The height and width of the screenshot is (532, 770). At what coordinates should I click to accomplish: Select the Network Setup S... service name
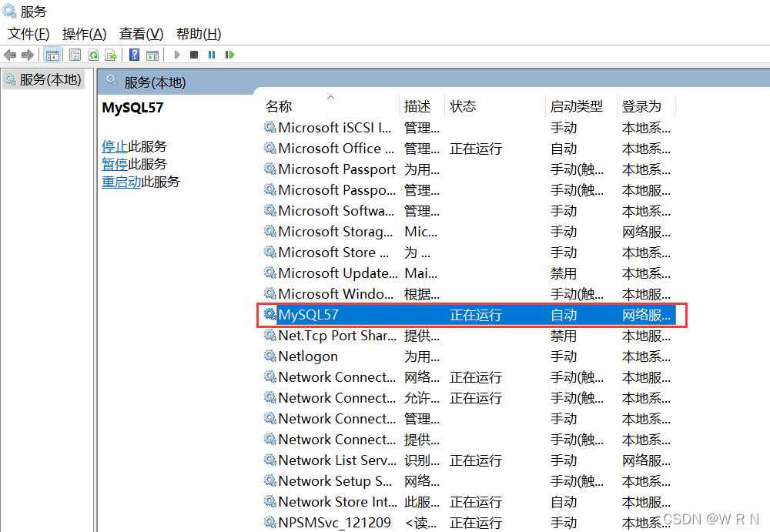(336, 481)
